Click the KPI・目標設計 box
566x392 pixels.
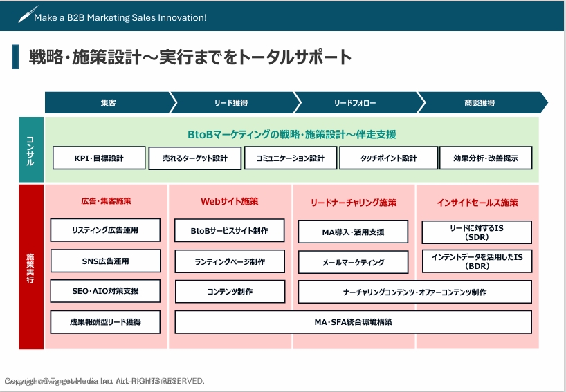(99, 158)
